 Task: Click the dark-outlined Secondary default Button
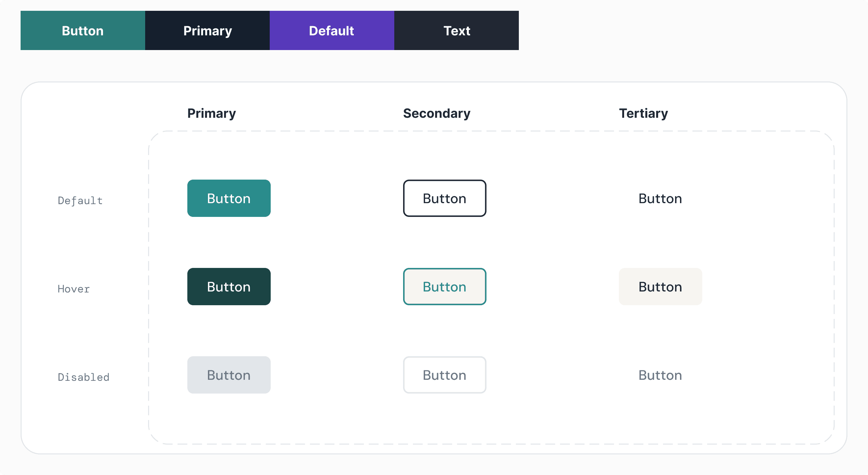point(444,198)
